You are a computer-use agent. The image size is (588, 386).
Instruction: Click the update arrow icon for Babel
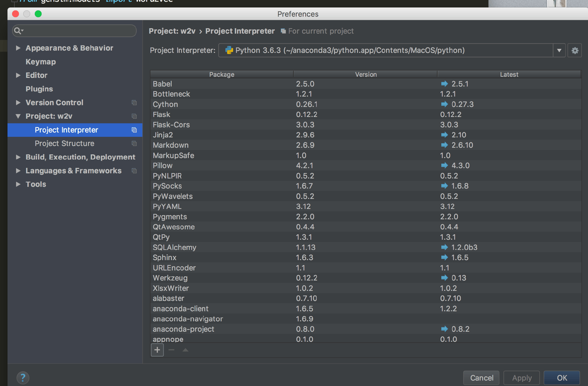444,84
